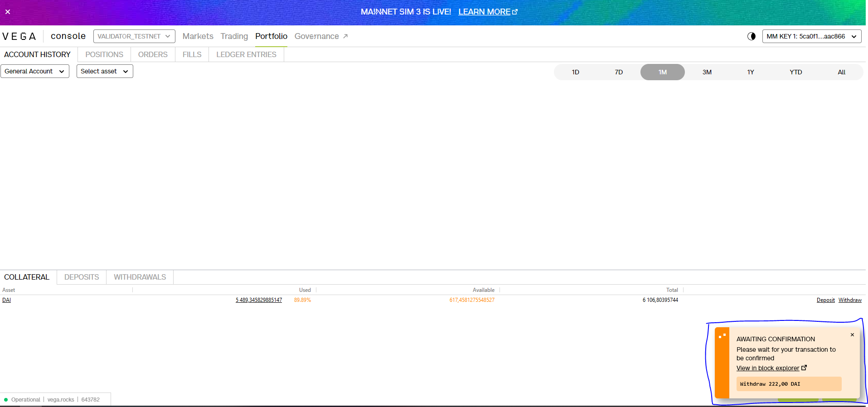This screenshot has width=868, height=407.
Task: Click the Asset column header
Action: tap(9, 290)
